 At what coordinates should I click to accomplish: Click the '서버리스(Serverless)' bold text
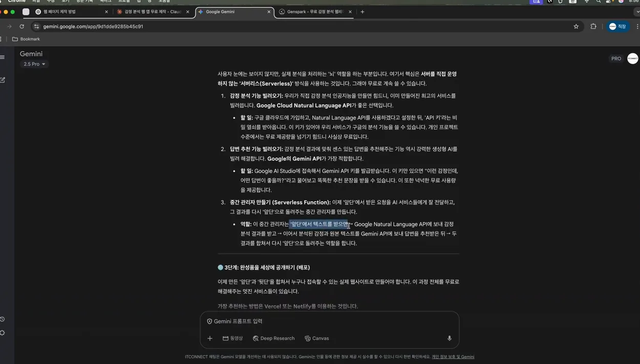click(266, 83)
